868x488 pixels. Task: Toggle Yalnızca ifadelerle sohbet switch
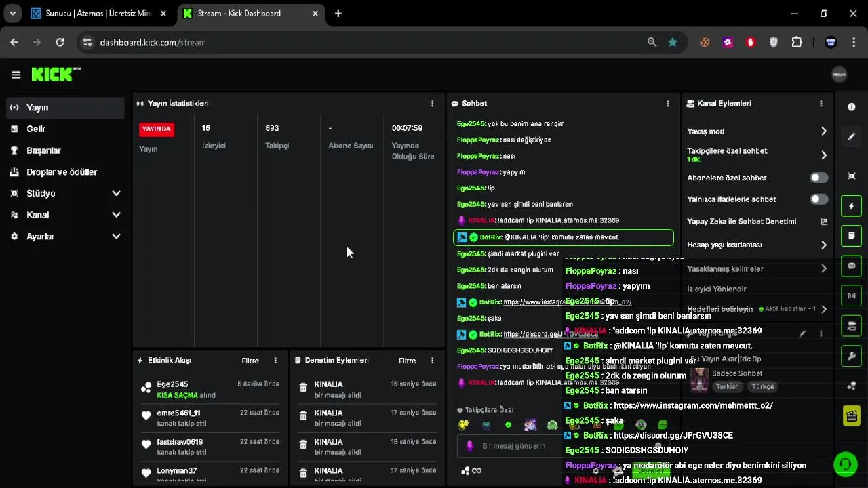(x=818, y=199)
